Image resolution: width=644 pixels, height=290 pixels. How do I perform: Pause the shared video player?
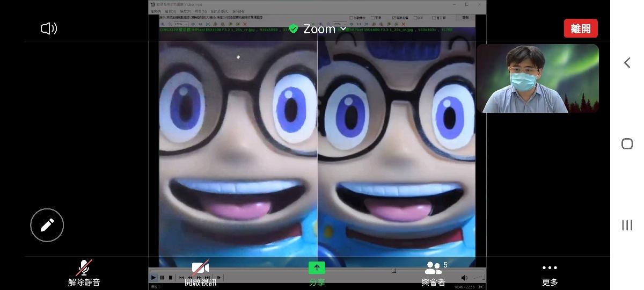pos(162,278)
